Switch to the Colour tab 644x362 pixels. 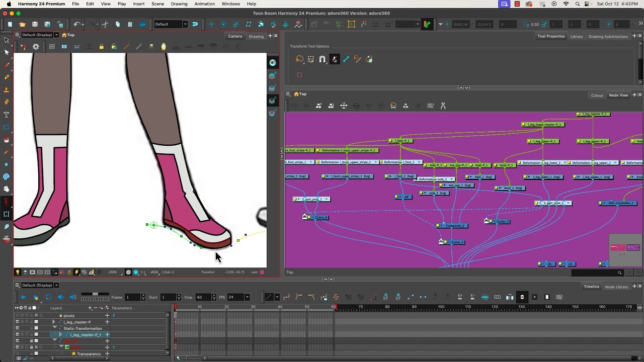(x=597, y=95)
